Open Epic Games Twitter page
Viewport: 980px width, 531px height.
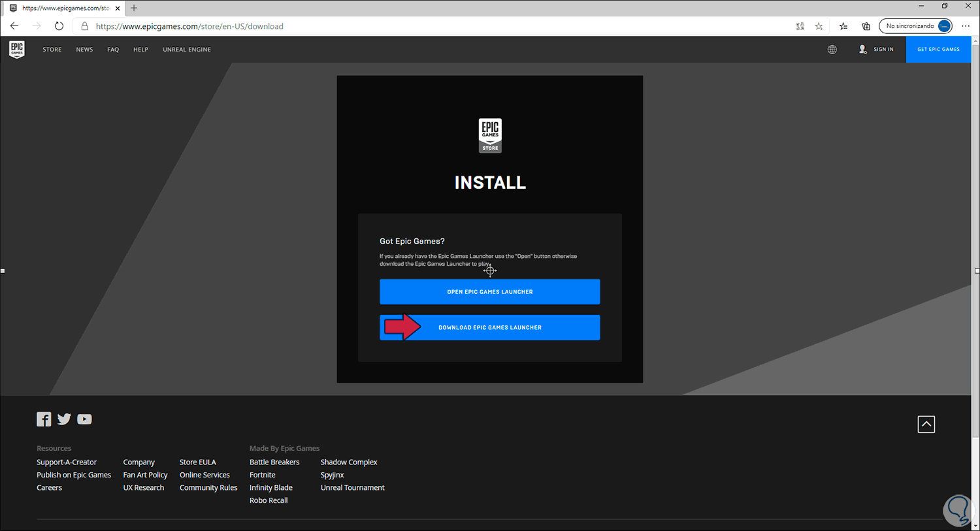pyautogui.click(x=64, y=419)
